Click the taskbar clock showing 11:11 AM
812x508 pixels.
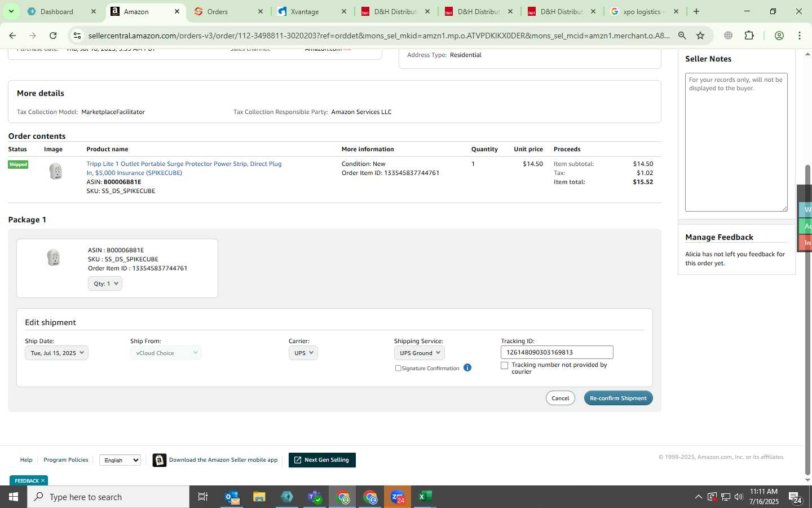click(764, 497)
